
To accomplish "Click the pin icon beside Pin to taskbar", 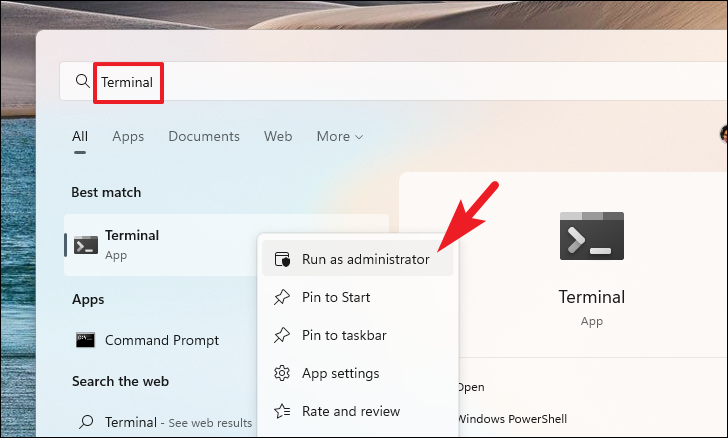I will tap(282, 335).
